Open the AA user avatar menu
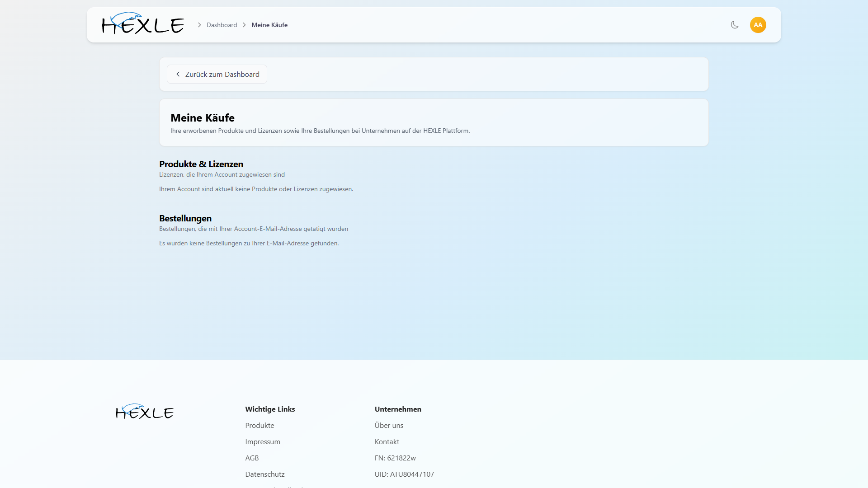Viewport: 868px width, 488px height. [758, 25]
